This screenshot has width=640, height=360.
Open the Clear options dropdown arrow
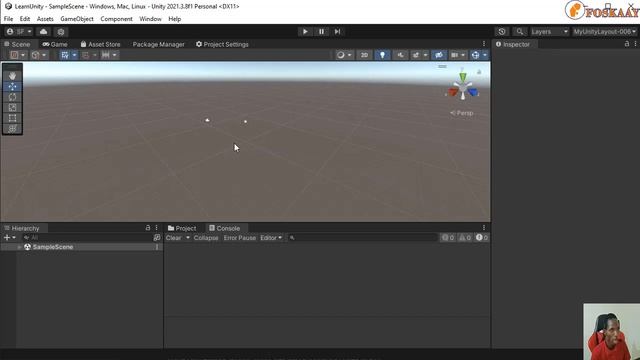[188, 238]
